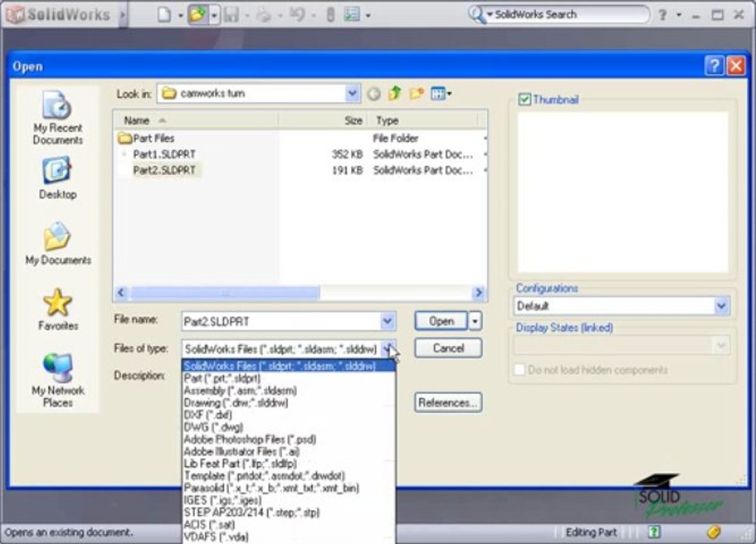Click the Open folder toolbar icon
Screen dimensions: 756x544
click(197, 15)
